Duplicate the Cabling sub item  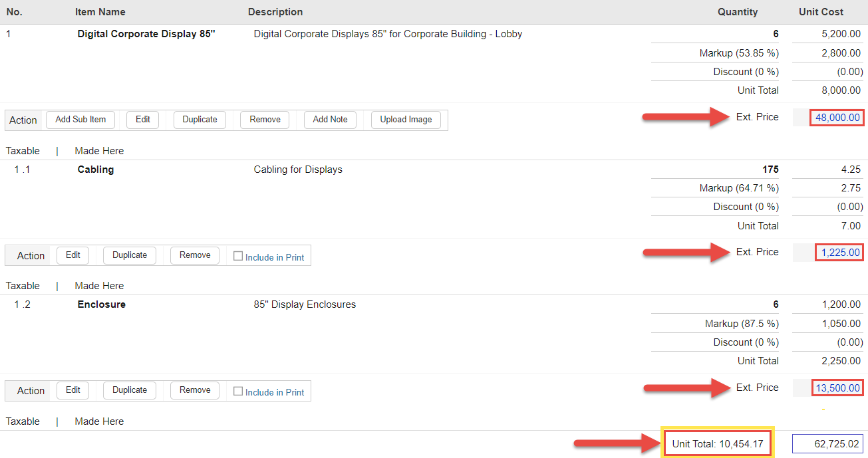coord(129,255)
